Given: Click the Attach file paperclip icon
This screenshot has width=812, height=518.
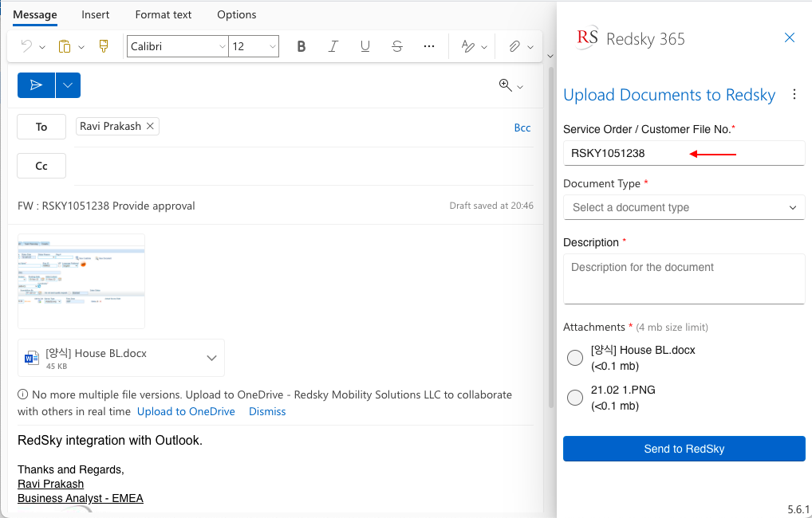Looking at the screenshot, I should point(514,46).
